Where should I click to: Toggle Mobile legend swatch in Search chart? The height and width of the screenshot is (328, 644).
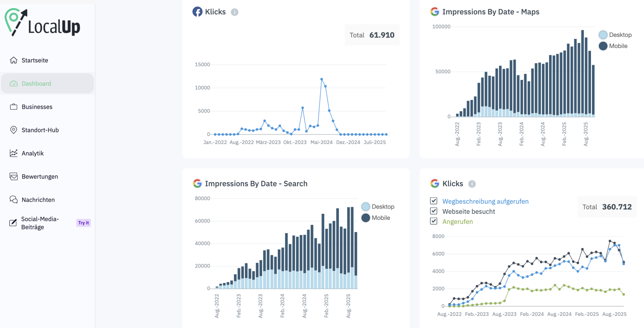365,218
